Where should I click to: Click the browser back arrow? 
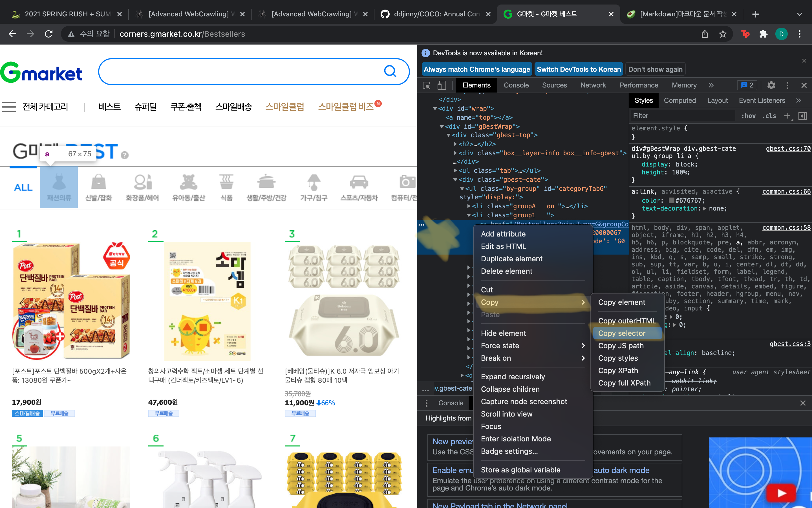point(12,34)
